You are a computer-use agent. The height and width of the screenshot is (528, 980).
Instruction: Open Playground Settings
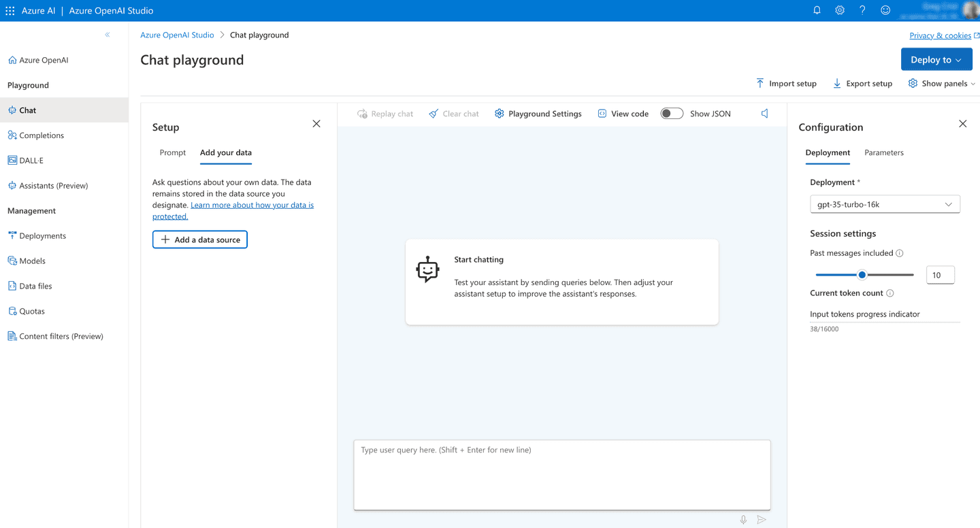[538, 114]
